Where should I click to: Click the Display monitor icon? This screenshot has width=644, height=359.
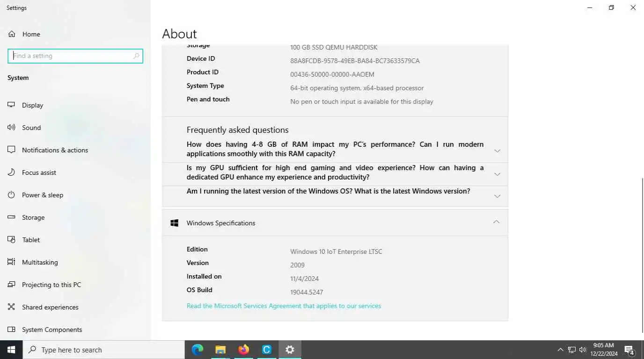pyautogui.click(x=12, y=105)
